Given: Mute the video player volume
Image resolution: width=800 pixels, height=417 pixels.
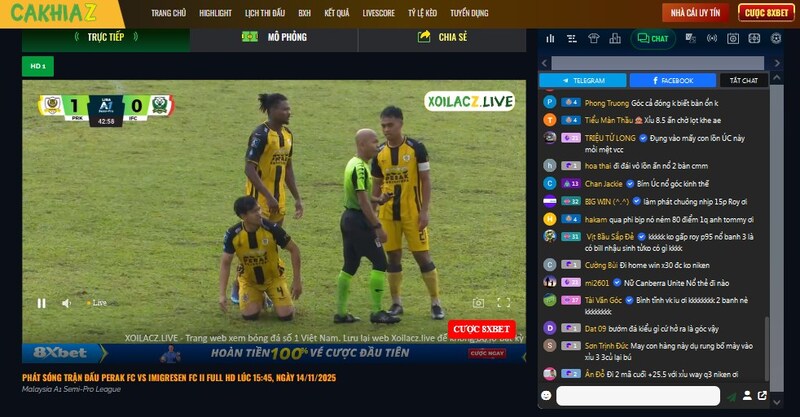Looking at the screenshot, I should click(x=66, y=303).
